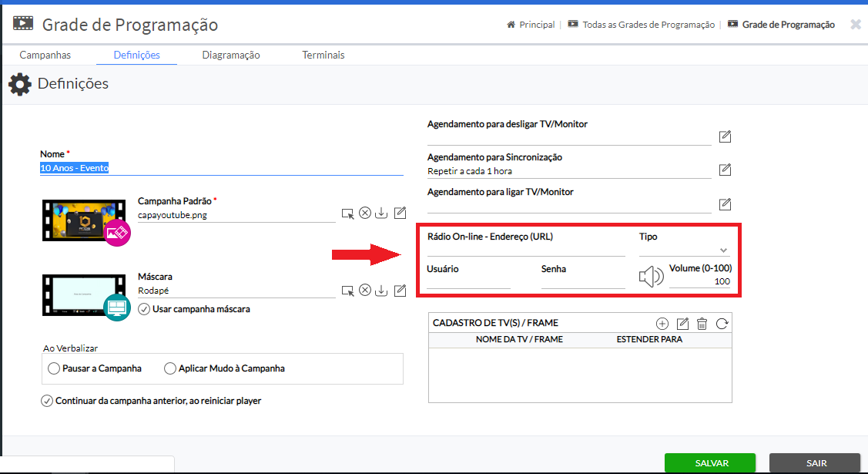Viewport: 868px width, 474px height.
Task: Clear the Campanha Padrão with X icon
Action: tap(365, 213)
